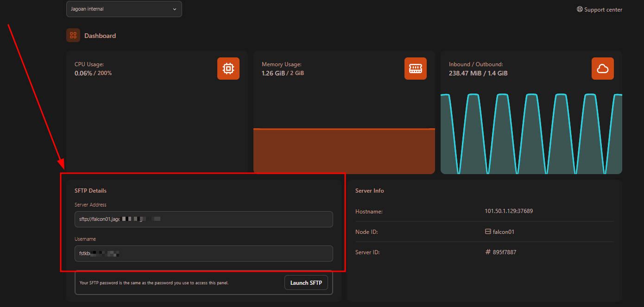Viewport: 644px width, 307px height.
Task: Click the Node ID value falcon01
Action: [504, 232]
